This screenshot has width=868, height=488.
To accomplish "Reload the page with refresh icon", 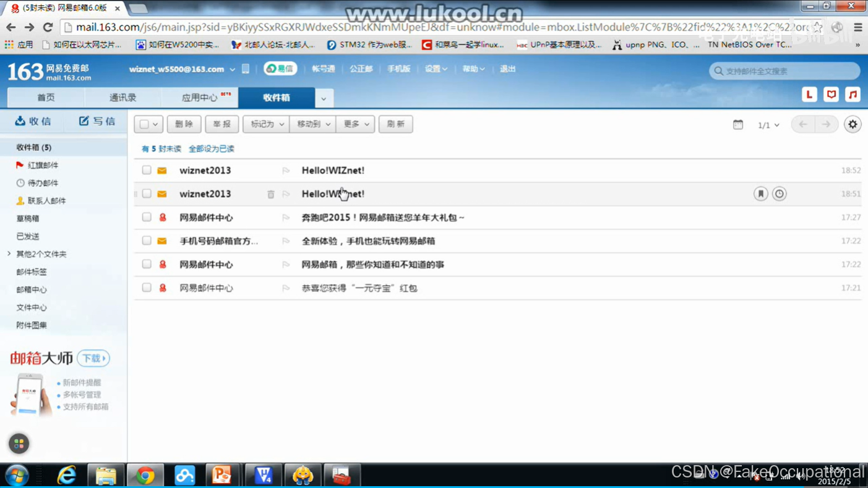I will pyautogui.click(x=48, y=27).
